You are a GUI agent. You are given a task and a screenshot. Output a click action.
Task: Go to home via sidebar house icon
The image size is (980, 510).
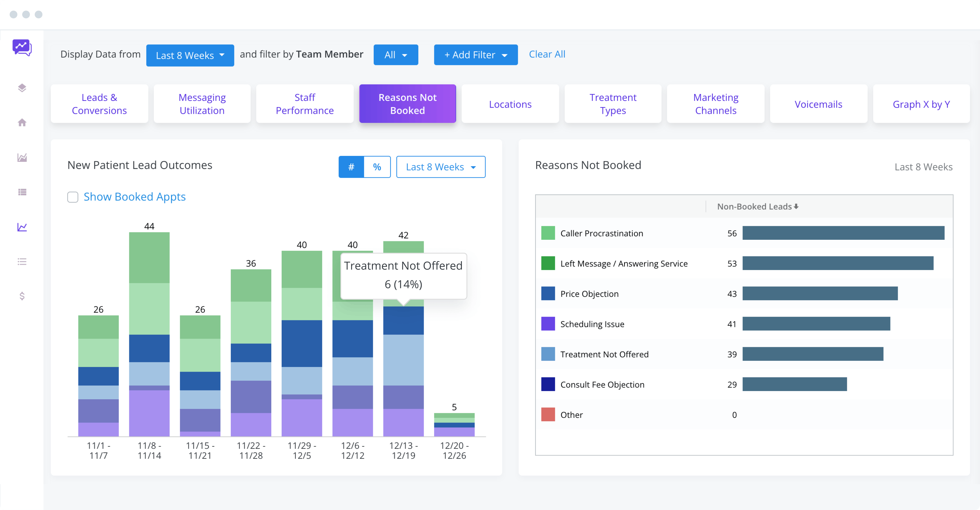(x=22, y=123)
